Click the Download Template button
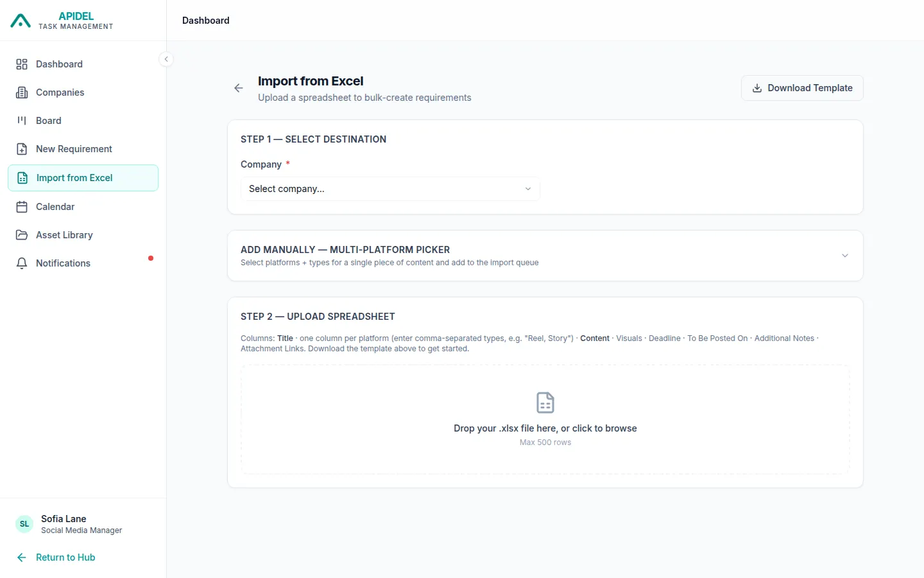The height and width of the screenshot is (578, 924). point(802,88)
